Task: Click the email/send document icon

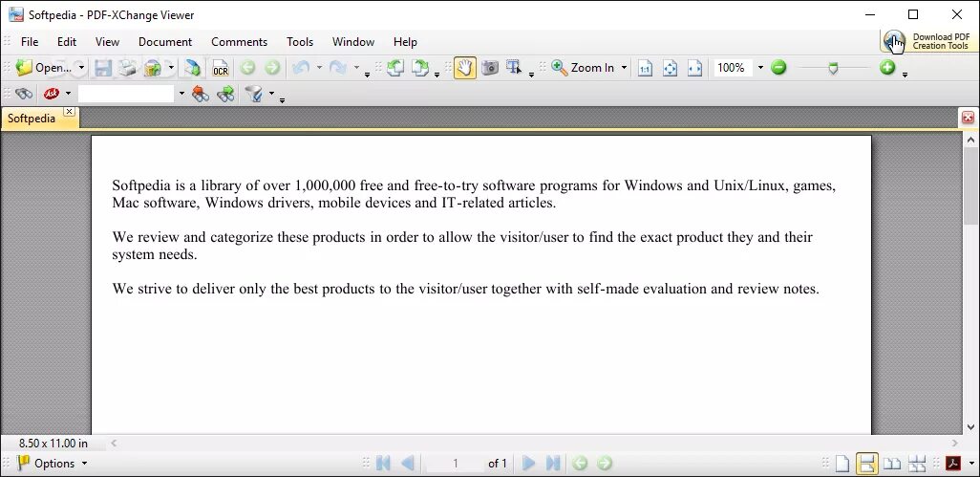Action: click(153, 68)
